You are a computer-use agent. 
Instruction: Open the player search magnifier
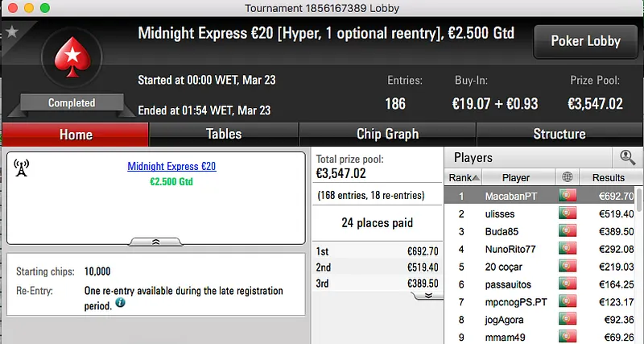pos(625,158)
